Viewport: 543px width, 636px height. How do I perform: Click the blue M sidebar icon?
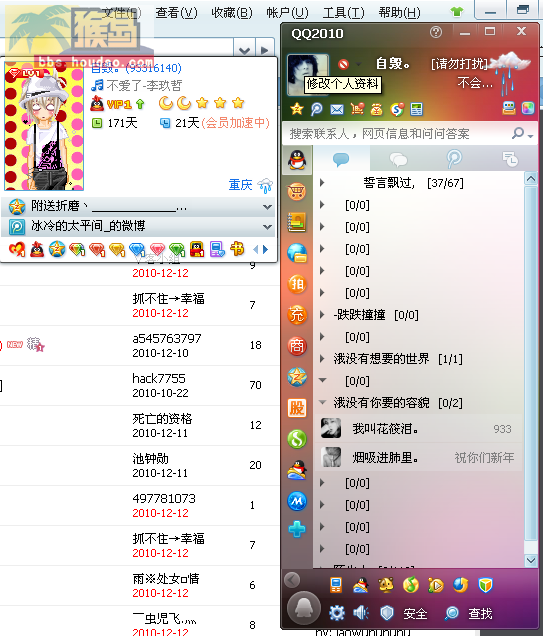click(x=297, y=501)
